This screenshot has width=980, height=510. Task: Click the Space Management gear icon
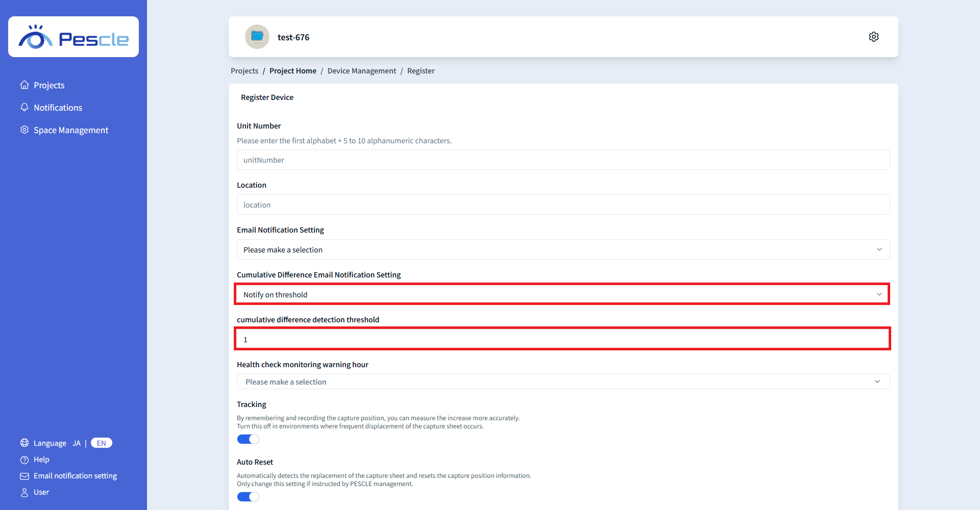pos(24,130)
